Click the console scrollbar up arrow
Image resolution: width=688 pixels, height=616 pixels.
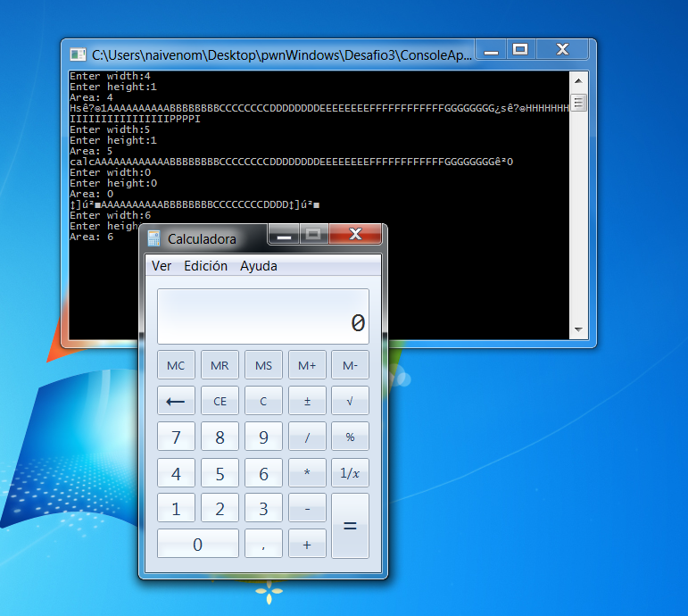point(578,81)
